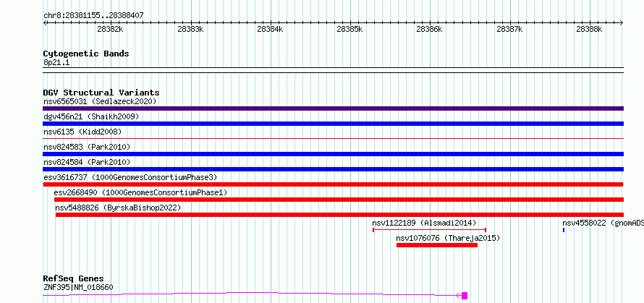Click the 28382k ruler tick label
The image size is (644, 303).
click(110, 29)
